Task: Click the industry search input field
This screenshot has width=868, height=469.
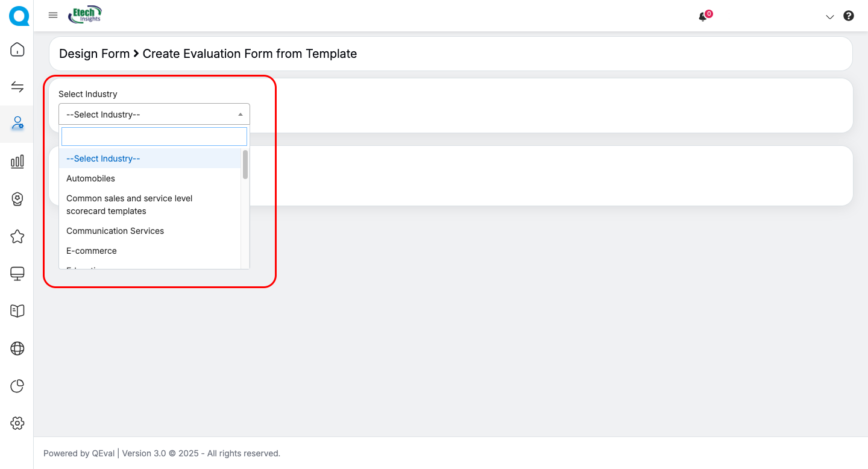Action: (x=154, y=136)
